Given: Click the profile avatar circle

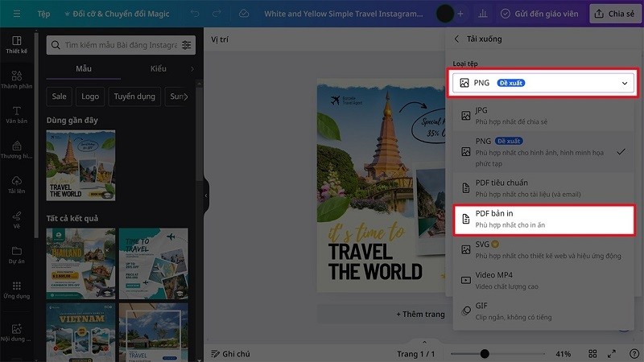Looking at the screenshot, I should click(x=445, y=14).
